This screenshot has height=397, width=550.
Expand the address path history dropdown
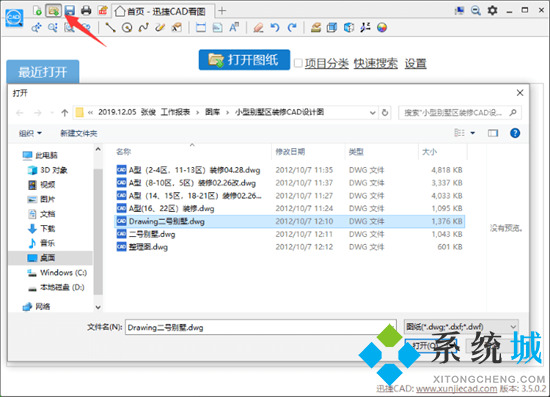tap(373, 113)
